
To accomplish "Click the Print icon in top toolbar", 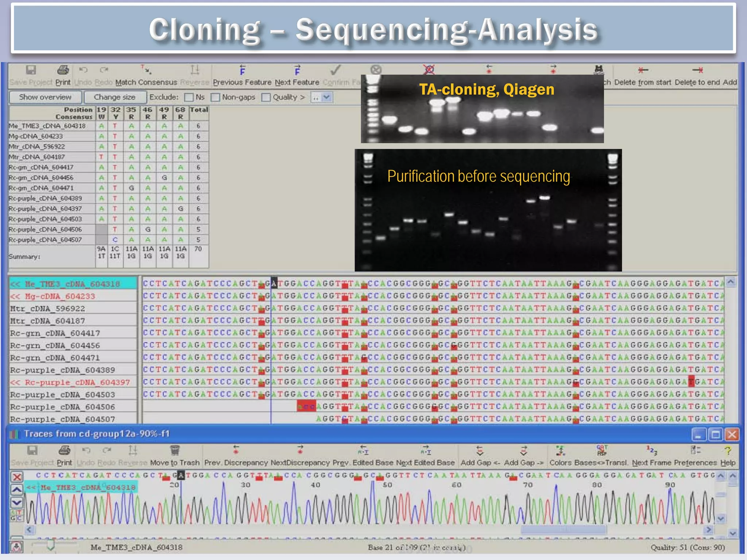I will 63,70.
